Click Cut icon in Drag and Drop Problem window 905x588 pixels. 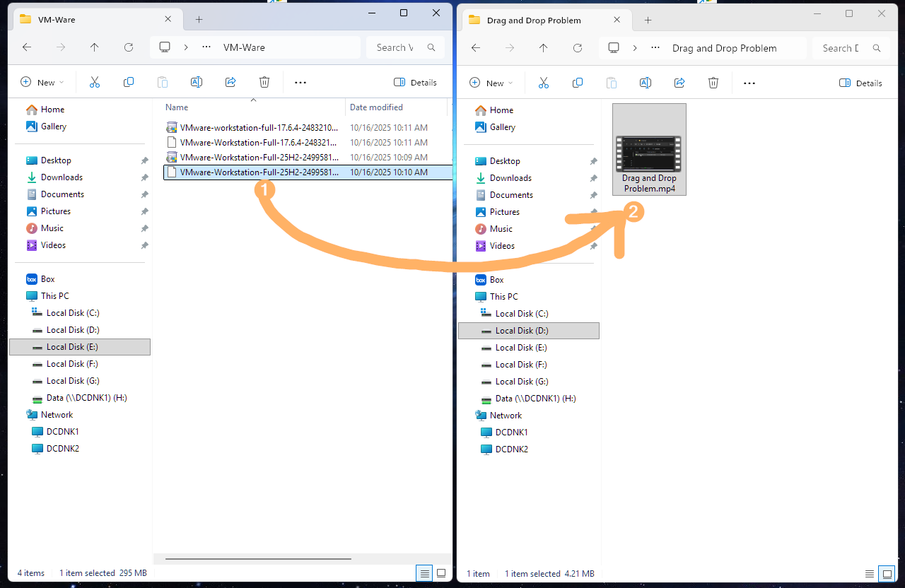[544, 83]
